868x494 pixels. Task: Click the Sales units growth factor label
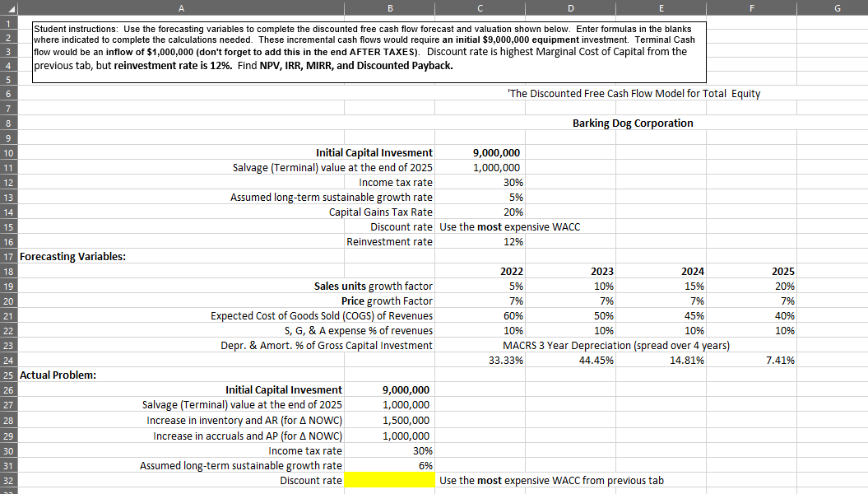[x=373, y=287]
